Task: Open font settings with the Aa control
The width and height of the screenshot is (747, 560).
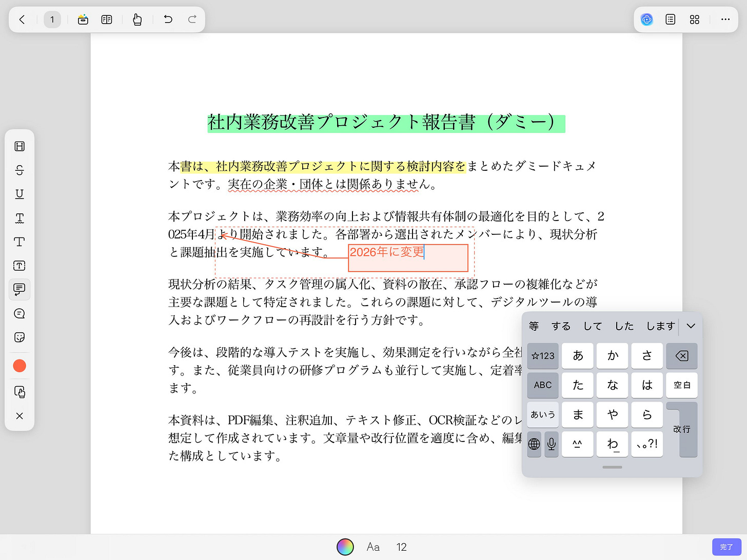Action: [x=373, y=547]
